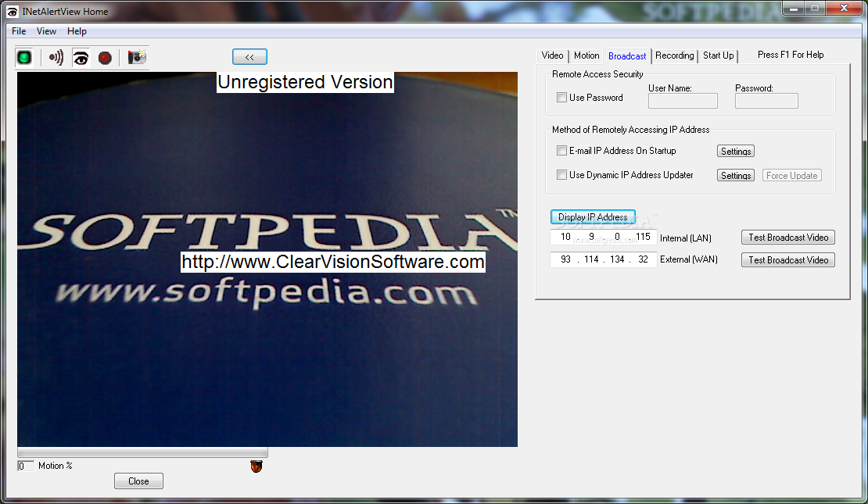Open the File menu

(19, 31)
